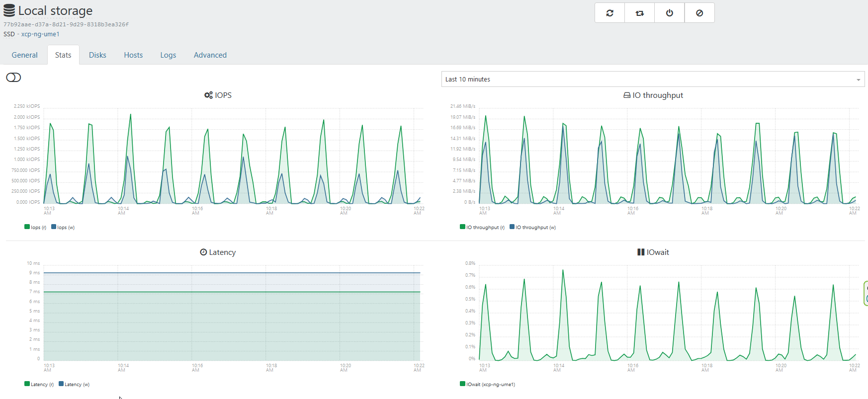Switch to the General tab

point(25,55)
